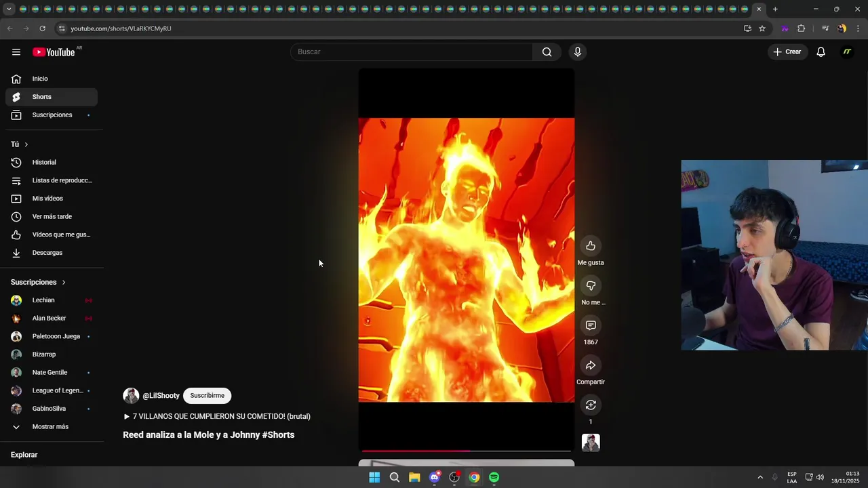The height and width of the screenshot is (488, 868).
Task: Open Videos que me gustan
Action: point(52,235)
